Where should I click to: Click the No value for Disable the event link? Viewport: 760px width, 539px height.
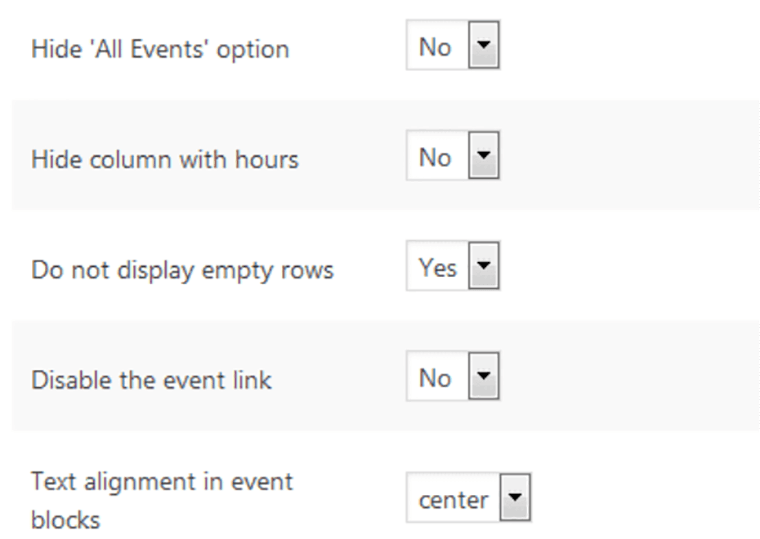435,379
